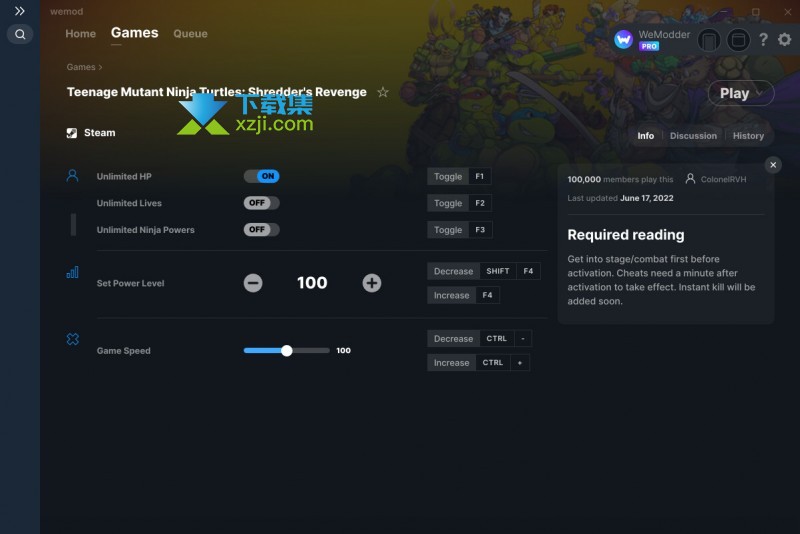Click Decrease hotkey for Set Power Level
This screenshot has width=800, height=534.
point(454,271)
